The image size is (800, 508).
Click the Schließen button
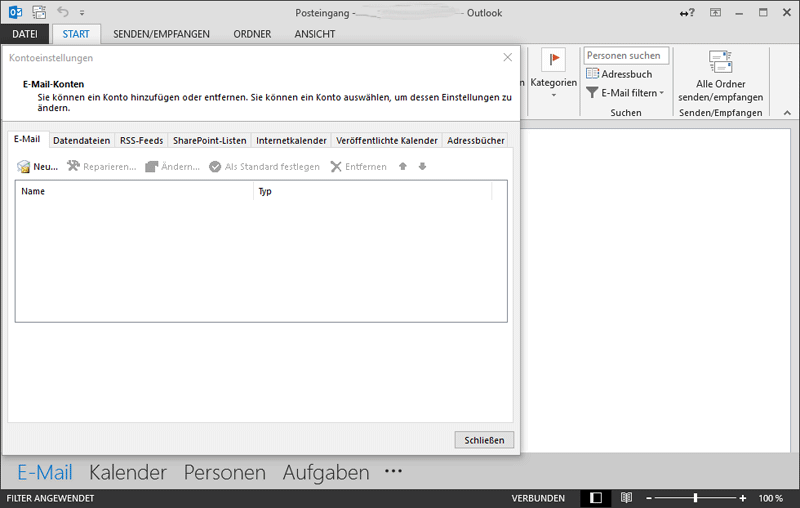point(484,440)
